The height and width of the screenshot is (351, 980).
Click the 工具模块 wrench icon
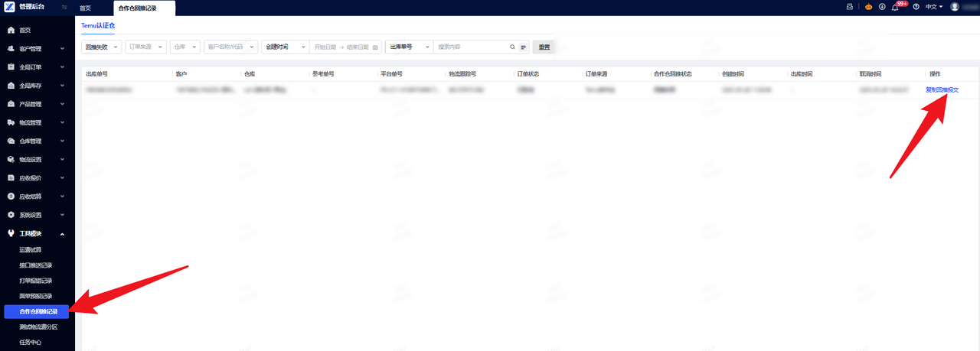click(11, 234)
